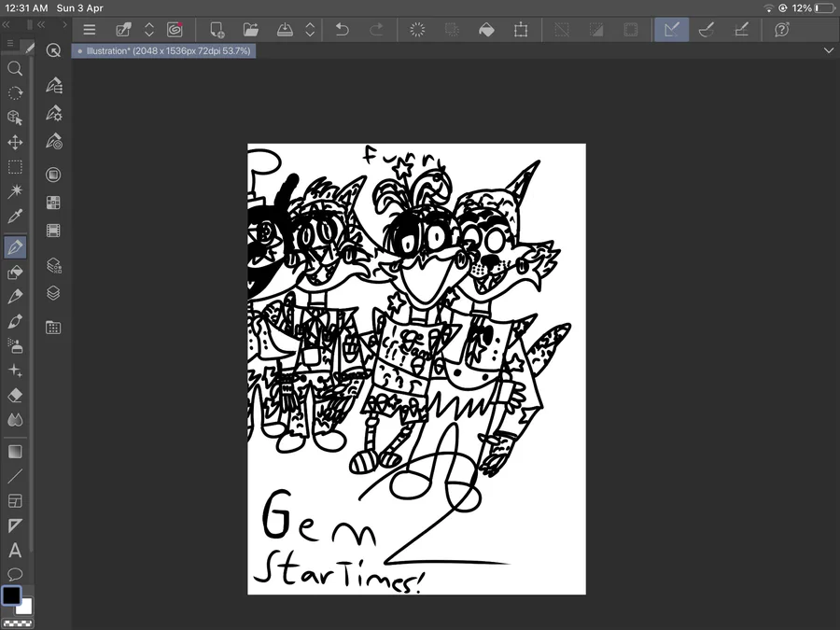Viewport: 840px width, 630px height.
Task: Switch to the Illustration* canvas tab
Action: (x=163, y=51)
